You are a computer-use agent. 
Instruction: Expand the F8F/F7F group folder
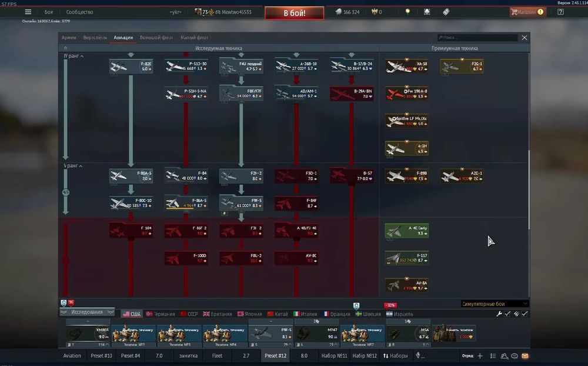pos(241,94)
